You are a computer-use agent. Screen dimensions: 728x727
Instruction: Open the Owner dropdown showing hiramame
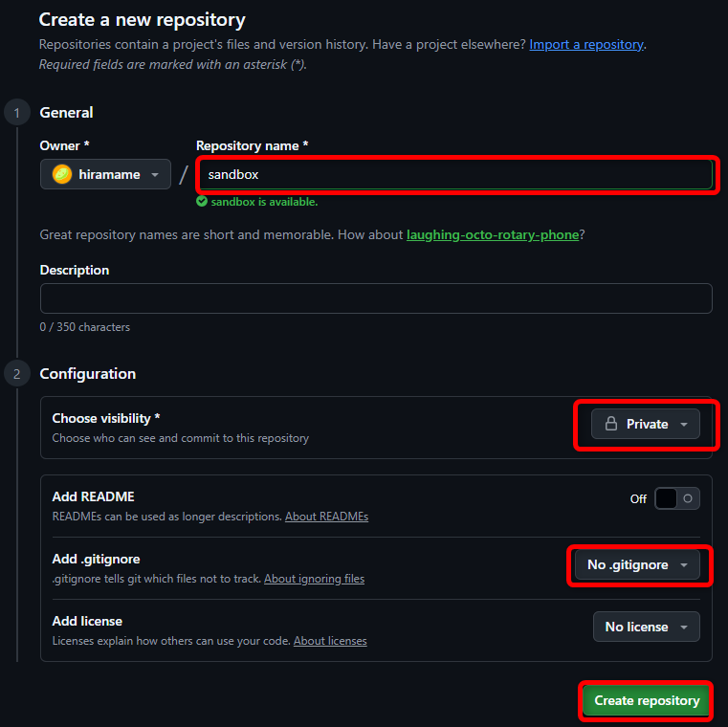pyautogui.click(x=105, y=174)
